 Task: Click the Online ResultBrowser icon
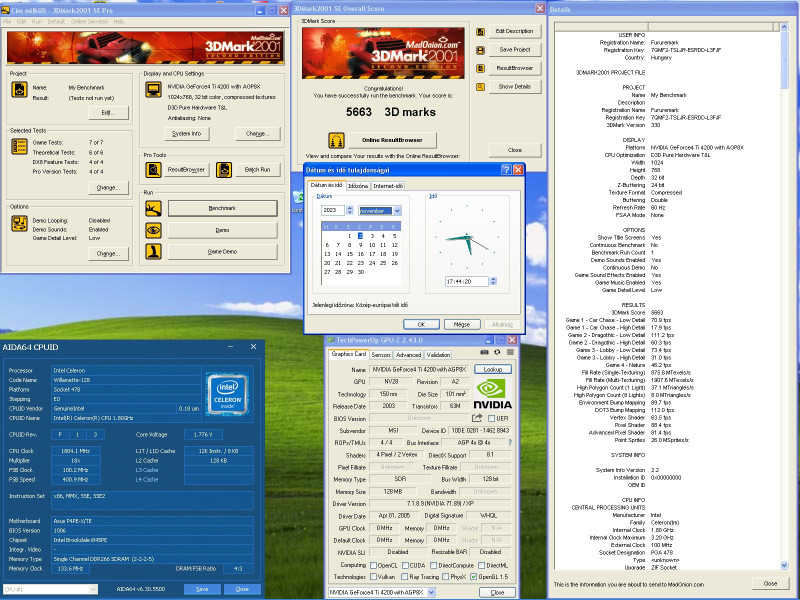point(336,140)
